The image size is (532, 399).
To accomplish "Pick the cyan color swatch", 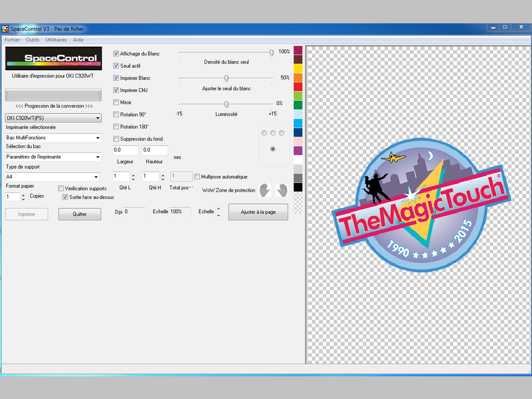I will [298, 123].
